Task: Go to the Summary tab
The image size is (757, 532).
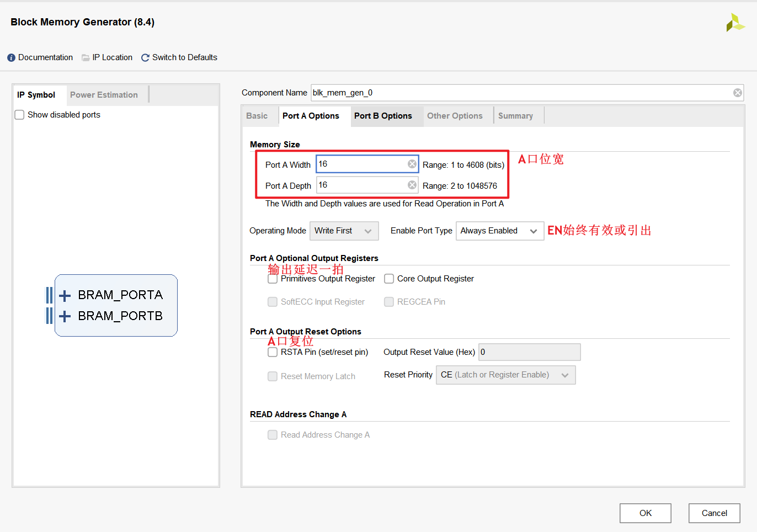Action: coord(515,116)
